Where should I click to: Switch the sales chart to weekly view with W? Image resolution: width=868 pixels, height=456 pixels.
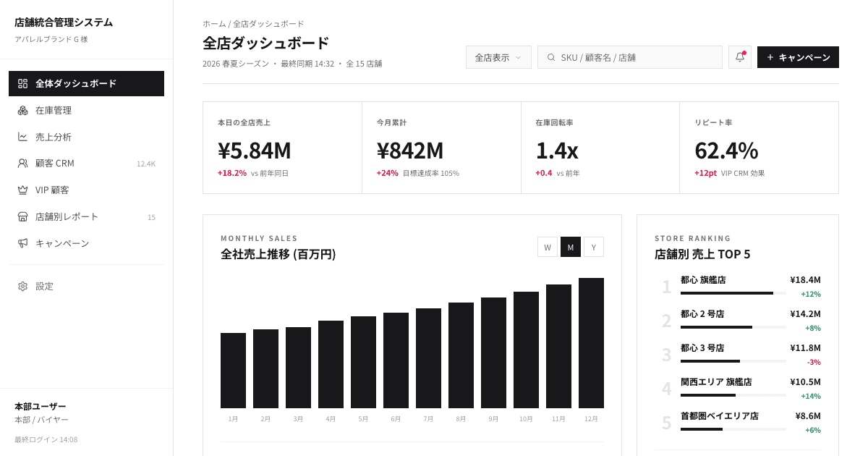pos(548,247)
